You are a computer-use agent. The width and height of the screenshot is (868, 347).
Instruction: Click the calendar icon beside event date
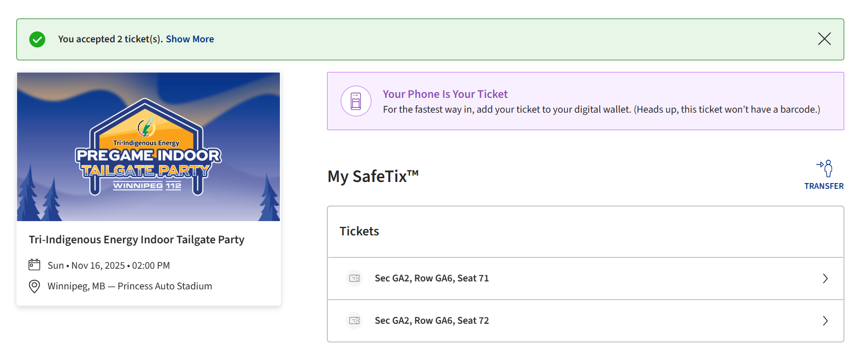click(34, 264)
